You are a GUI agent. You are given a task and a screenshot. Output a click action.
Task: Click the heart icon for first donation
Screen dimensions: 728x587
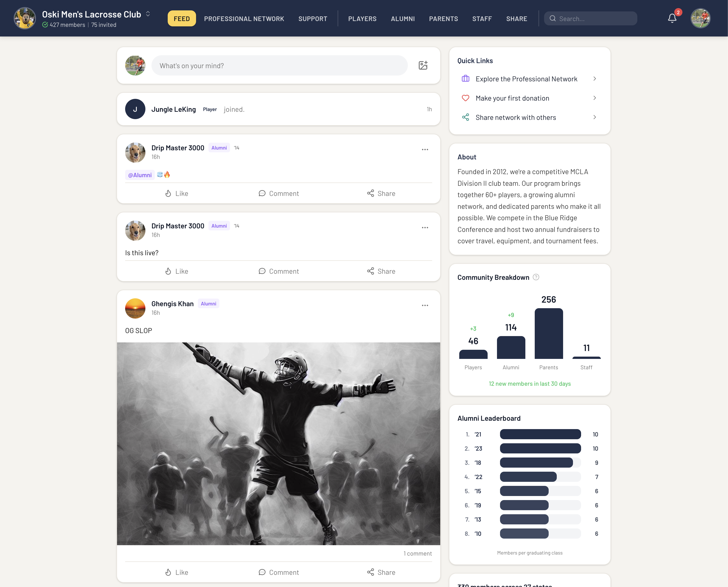tap(465, 98)
